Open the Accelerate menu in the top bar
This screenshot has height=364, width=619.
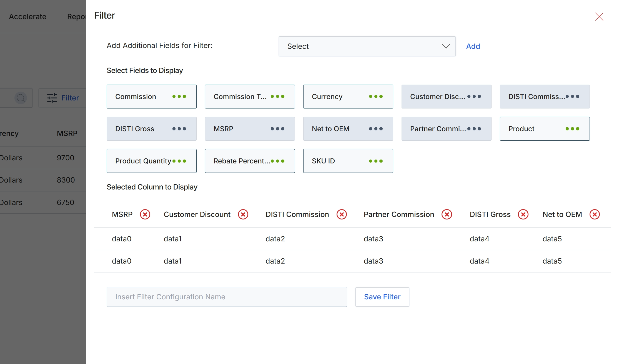27,17
